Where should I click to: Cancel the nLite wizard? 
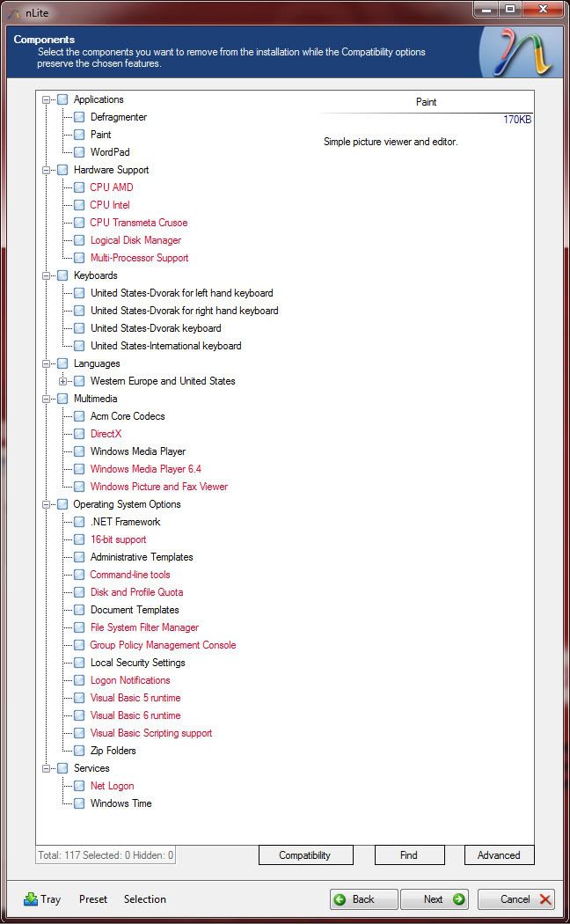(515, 898)
